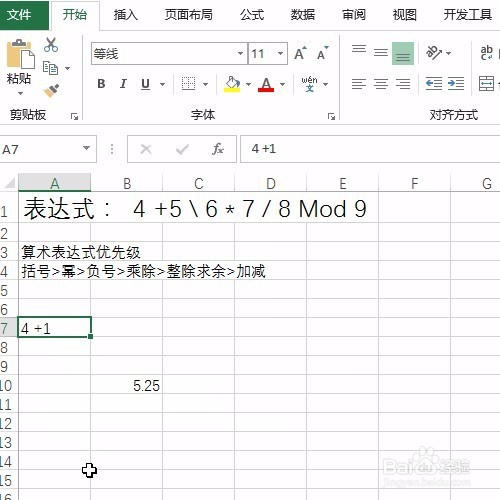Click the formula bar showing 4 +1
Image resolution: width=500 pixels, height=500 pixels.
click(370, 149)
